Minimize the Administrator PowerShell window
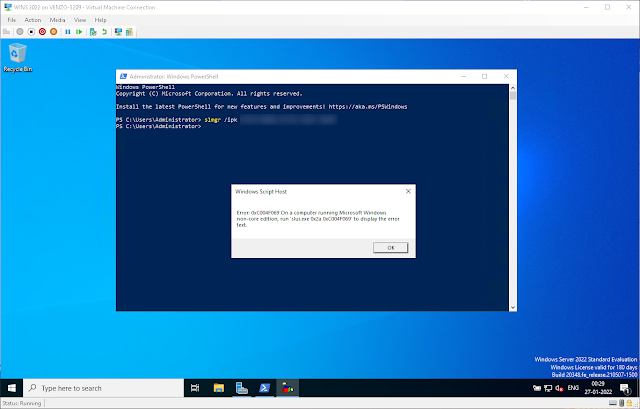 (x=464, y=76)
